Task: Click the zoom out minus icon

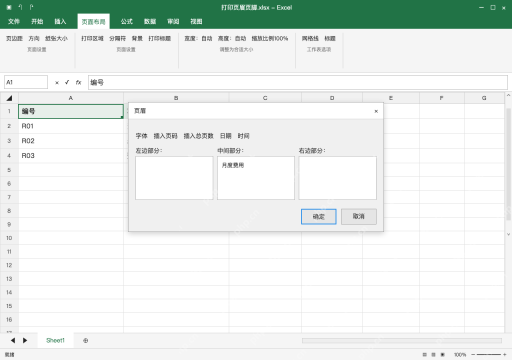Action: tap(473, 355)
